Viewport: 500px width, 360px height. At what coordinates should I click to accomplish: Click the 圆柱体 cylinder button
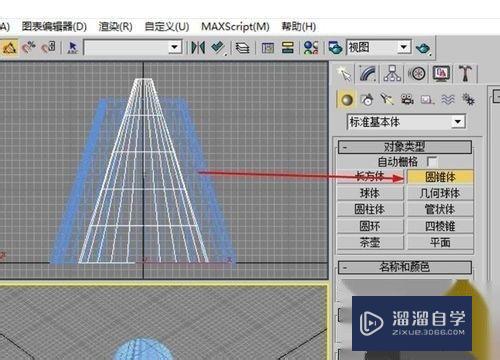pos(370,209)
